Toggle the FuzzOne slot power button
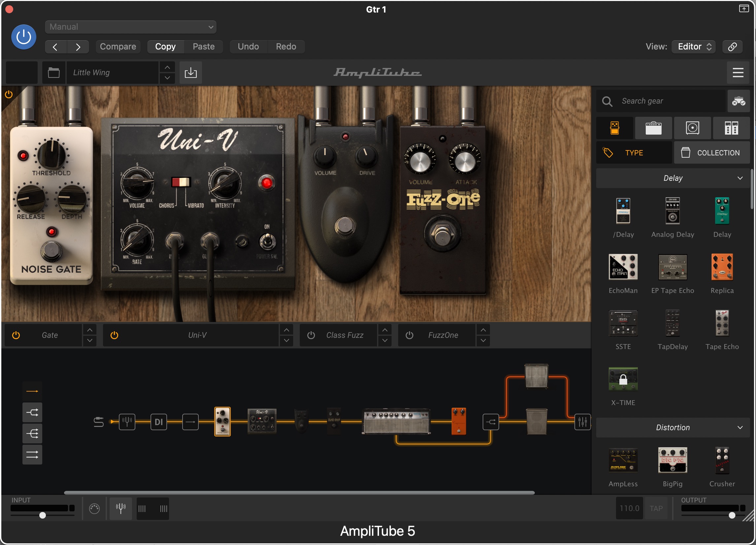Image resolution: width=756 pixels, height=545 pixels. coord(409,335)
